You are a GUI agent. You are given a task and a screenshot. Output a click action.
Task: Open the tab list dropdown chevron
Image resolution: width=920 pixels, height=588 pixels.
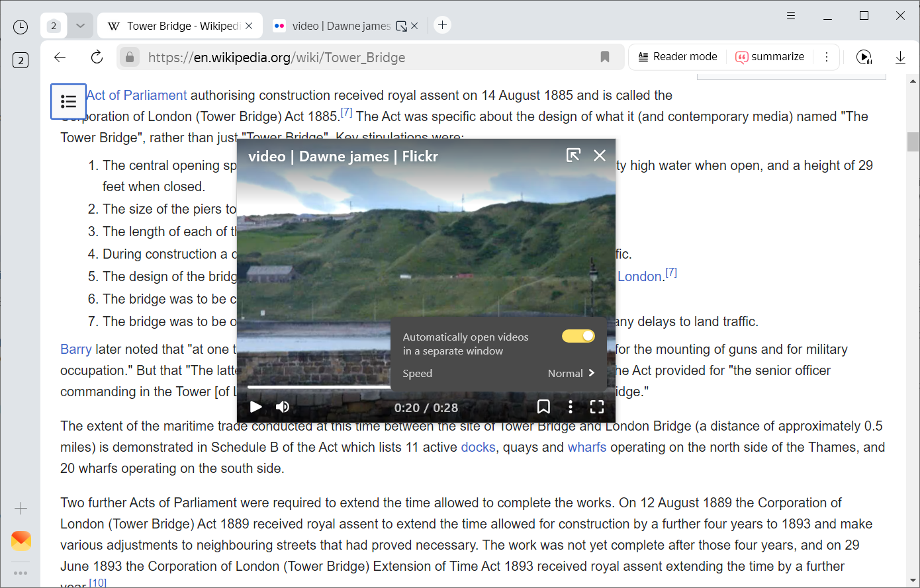pyautogui.click(x=80, y=26)
